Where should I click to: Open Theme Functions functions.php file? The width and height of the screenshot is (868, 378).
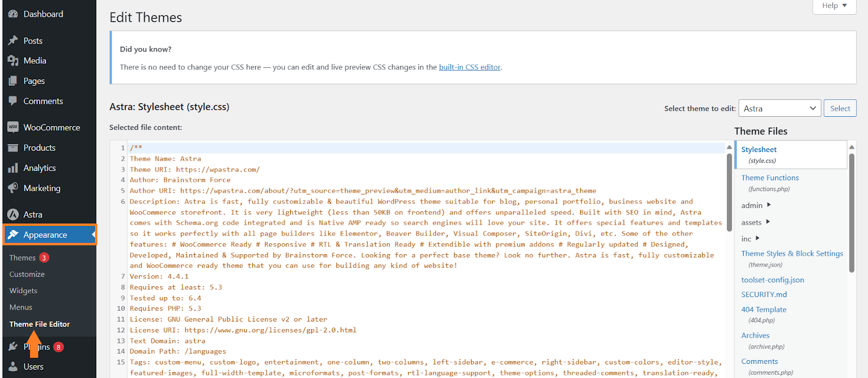pyautogui.click(x=770, y=178)
